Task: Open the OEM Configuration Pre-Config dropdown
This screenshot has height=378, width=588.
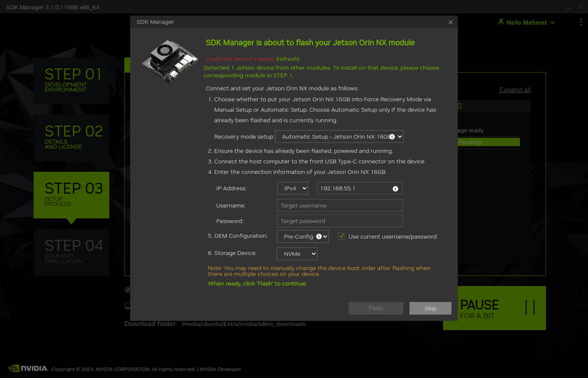Action: [x=303, y=237]
